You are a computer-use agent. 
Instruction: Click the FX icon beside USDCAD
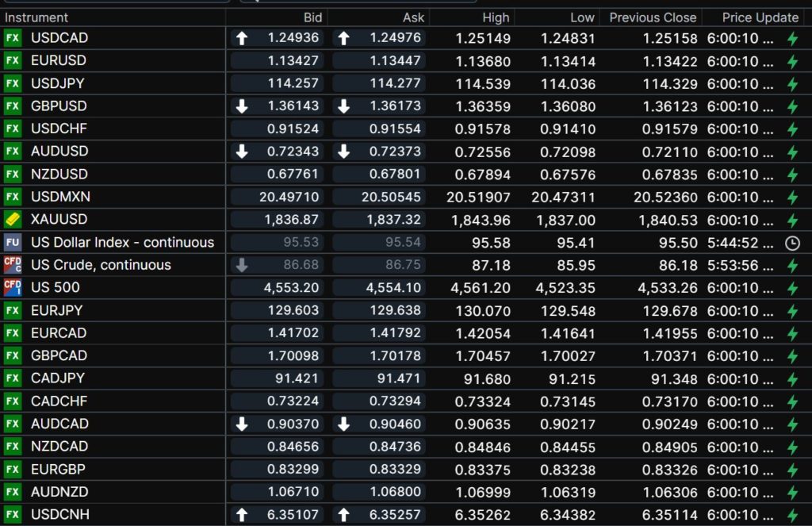pyautogui.click(x=13, y=38)
